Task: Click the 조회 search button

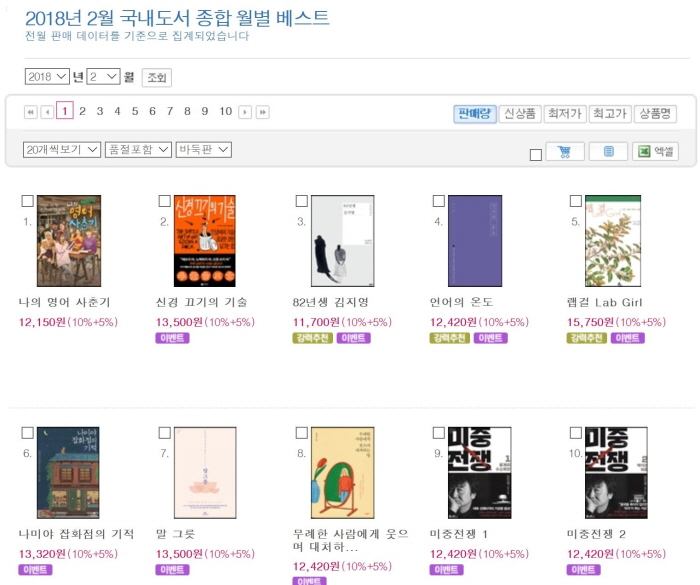Action: [x=157, y=78]
